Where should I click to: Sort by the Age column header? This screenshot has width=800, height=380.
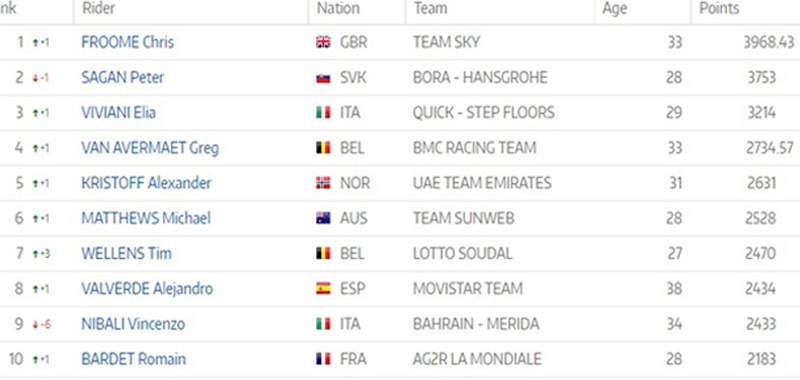tap(614, 9)
